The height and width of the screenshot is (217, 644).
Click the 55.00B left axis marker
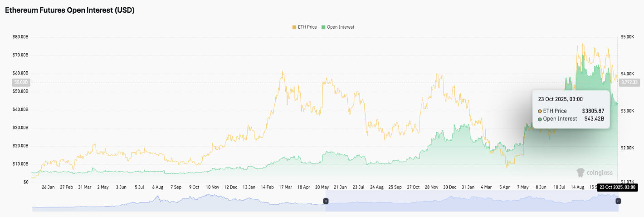[x=20, y=82]
